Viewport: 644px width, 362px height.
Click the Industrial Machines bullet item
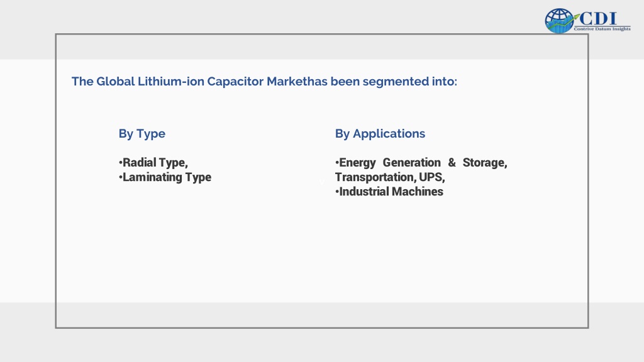click(389, 192)
